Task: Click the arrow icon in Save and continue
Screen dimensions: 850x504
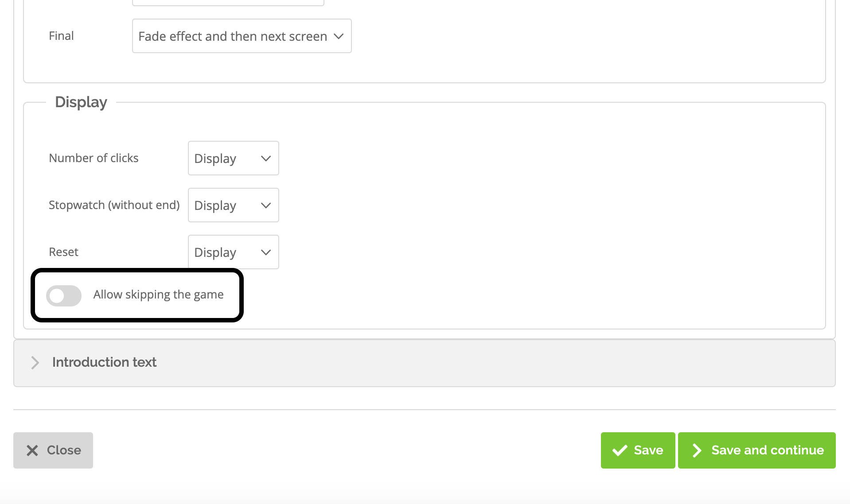Action: pos(697,450)
